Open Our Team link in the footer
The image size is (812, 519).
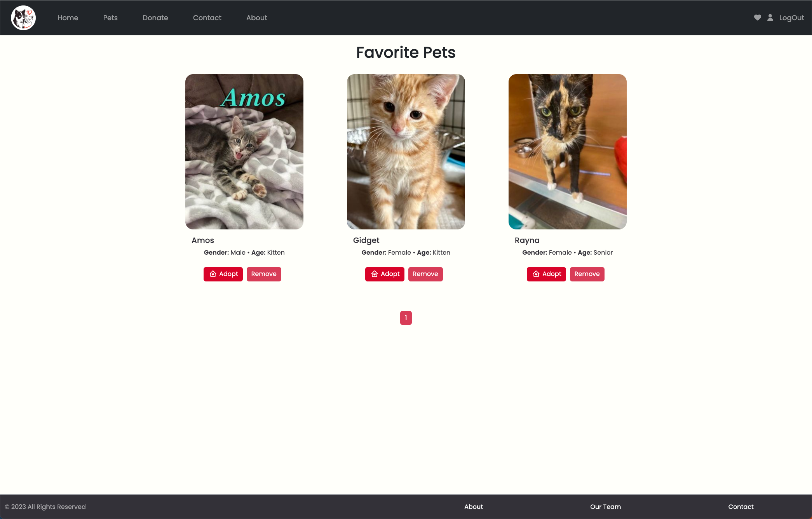click(605, 507)
